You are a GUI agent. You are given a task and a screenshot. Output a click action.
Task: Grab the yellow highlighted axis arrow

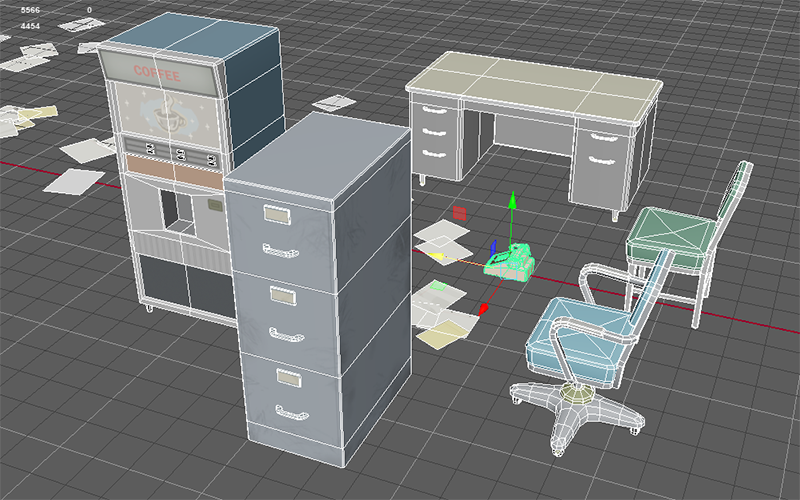[435, 256]
